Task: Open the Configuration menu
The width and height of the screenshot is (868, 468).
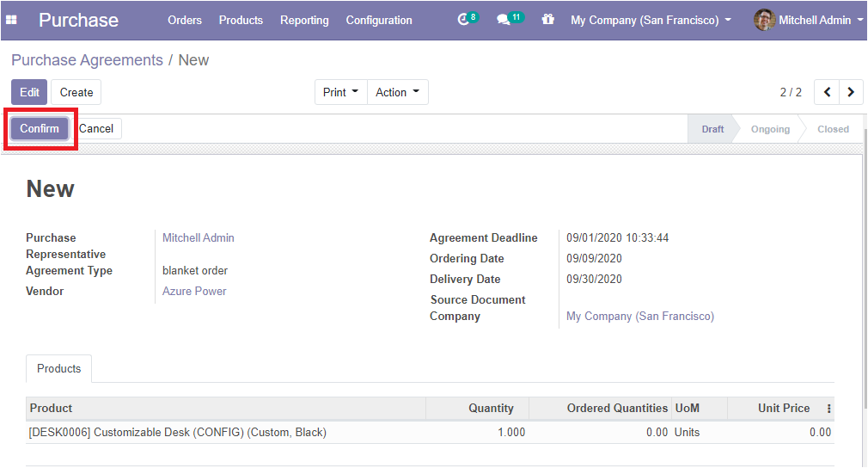Action: 379,20
